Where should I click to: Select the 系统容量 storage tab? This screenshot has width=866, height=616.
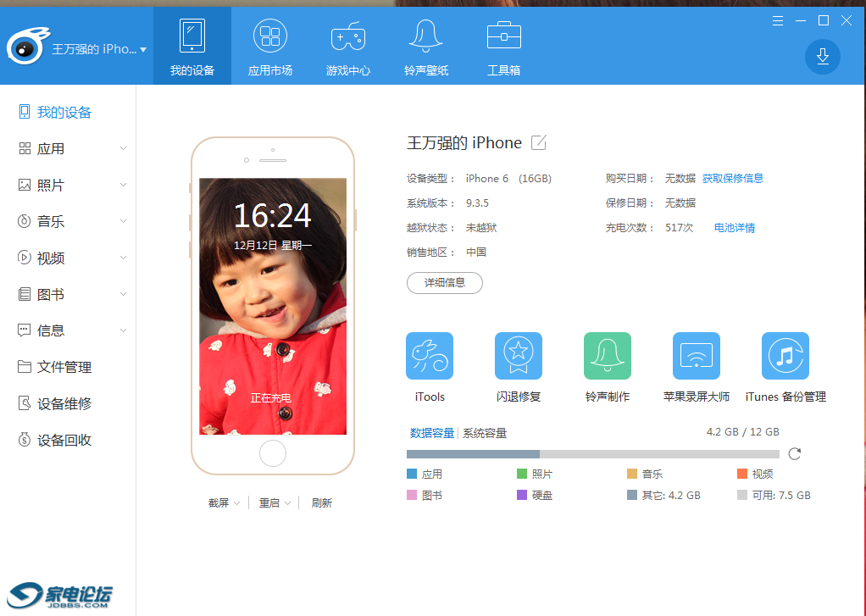pyautogui.click(x=485, y=433)
